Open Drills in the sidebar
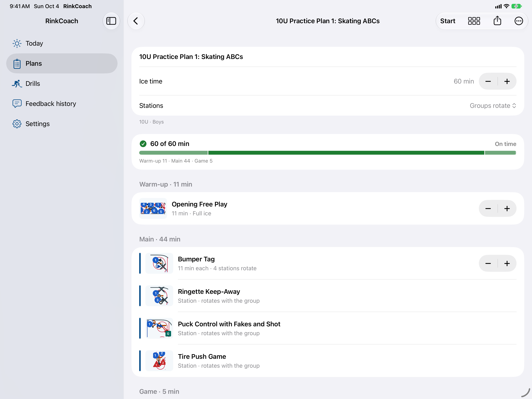 (x=62, y=84)
